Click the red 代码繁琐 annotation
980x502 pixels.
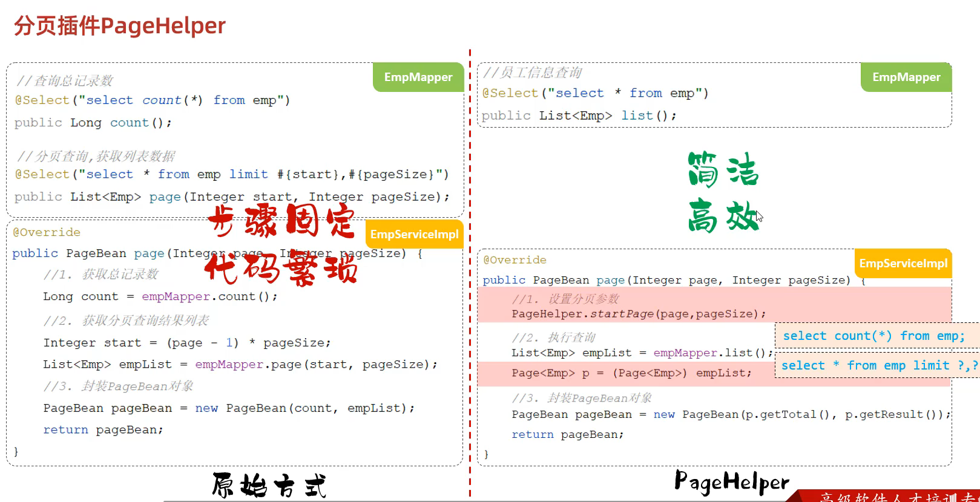(x=281, y=268)
